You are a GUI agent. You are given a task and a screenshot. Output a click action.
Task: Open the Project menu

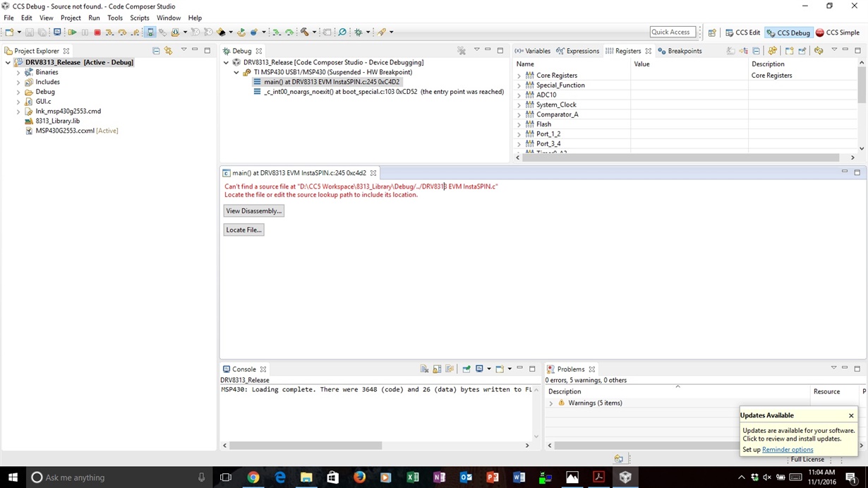pos(71,18)
